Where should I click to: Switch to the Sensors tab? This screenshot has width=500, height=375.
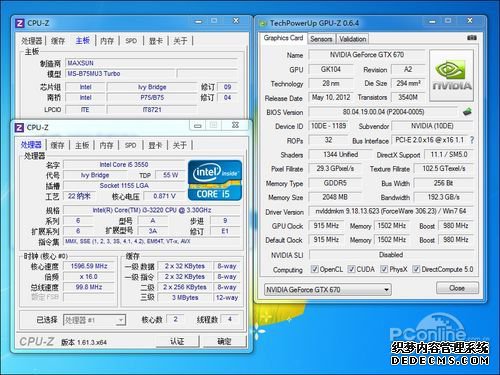tap(321, 39)
